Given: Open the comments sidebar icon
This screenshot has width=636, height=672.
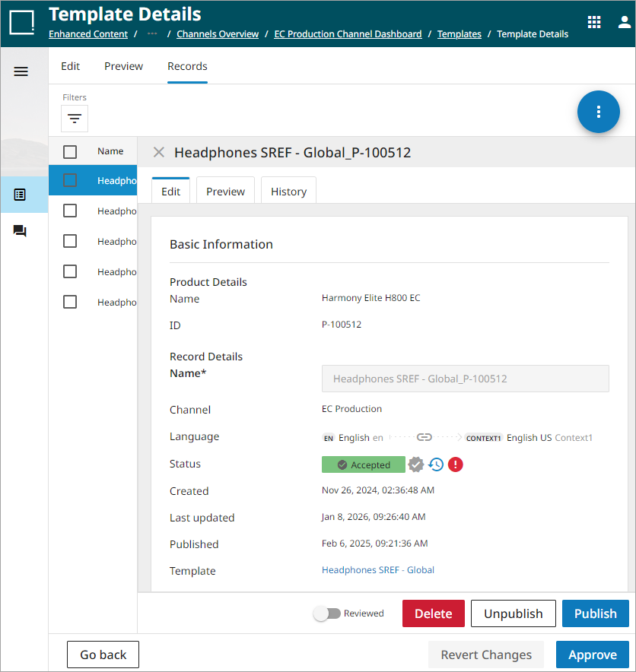Looking at the screenshot, I should pyautogui.click(x=21, y=231).
